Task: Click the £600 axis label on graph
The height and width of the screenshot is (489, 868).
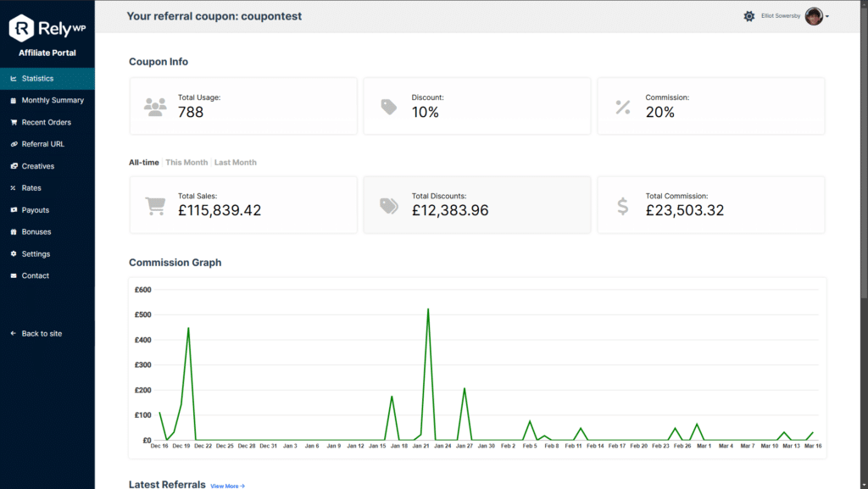Action: [x=142, y=290]
